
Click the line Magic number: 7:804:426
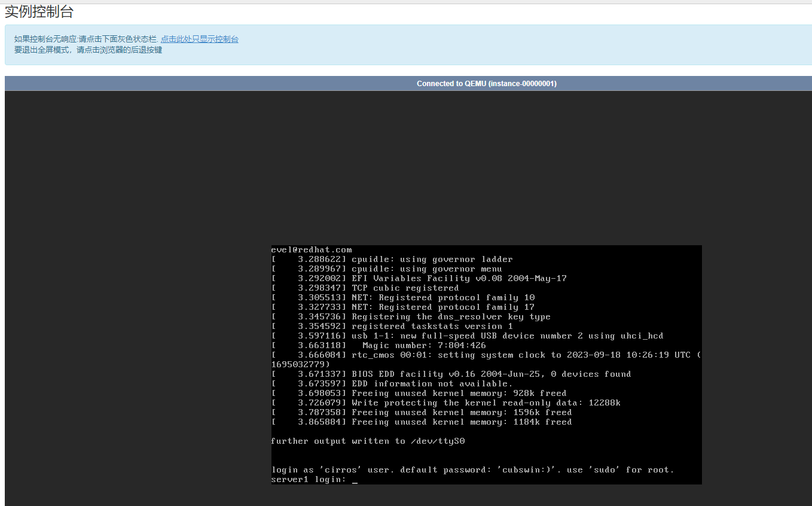(378, 346)
